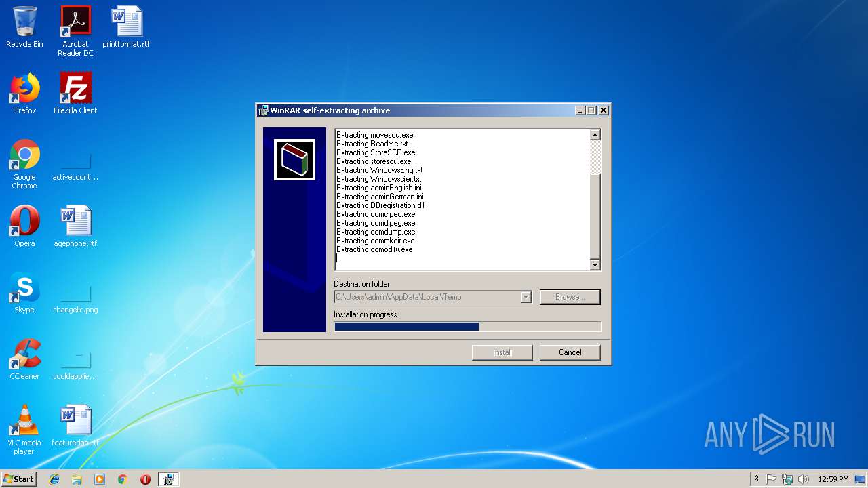Image resolution: width=868 pixels, height=488 pixels.
Task: Click Cancel in WinRAR self-extracting archive
Action: coord(570,352)
